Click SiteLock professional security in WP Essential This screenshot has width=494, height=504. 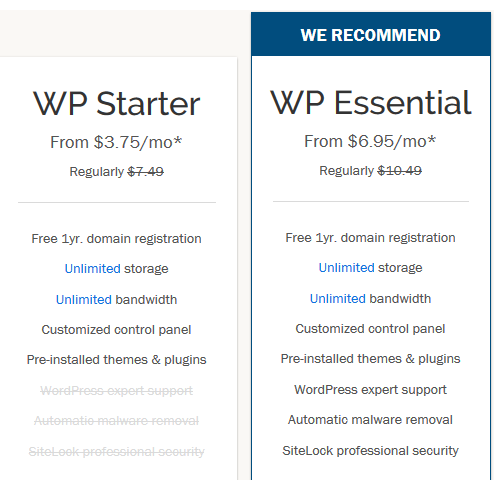tap(370, 451)
